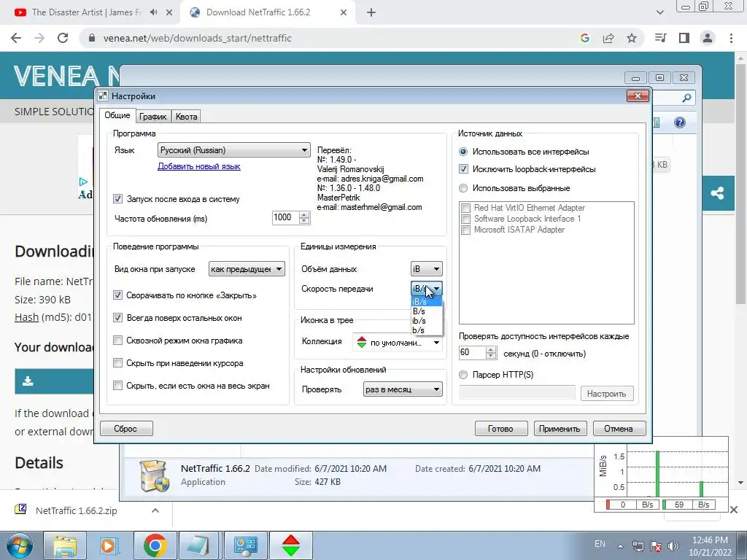Viewport: 747px width, 560px height.
Task: Open the Windows Start menu
Action: (x=20, y=545)
